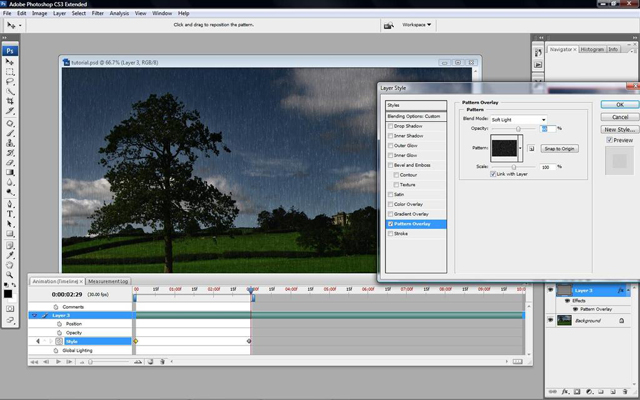Select the Move tool in the toolbox
Viewport: 640px width, 400px height.
(x=10, y=62)
